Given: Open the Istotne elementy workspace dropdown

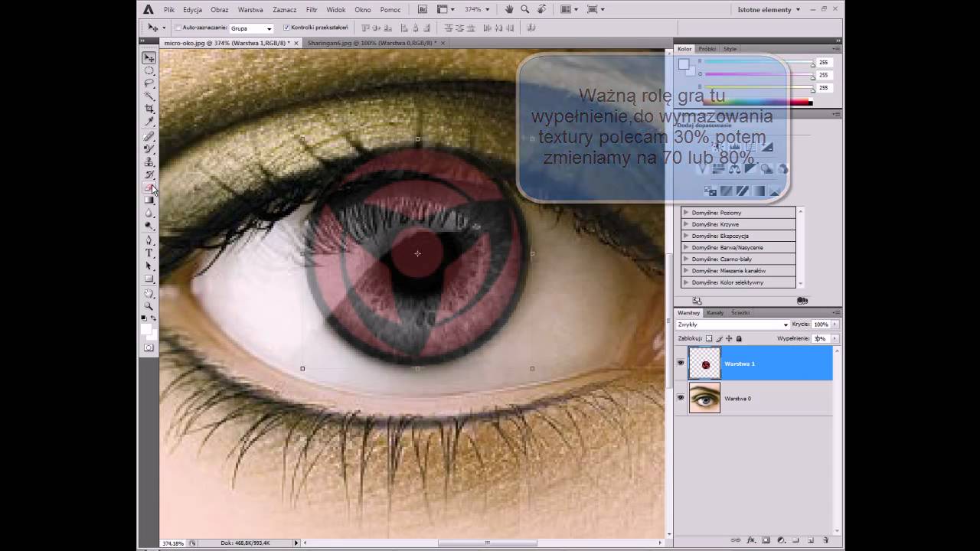Looking at the screenshot, I should point(769,10).
